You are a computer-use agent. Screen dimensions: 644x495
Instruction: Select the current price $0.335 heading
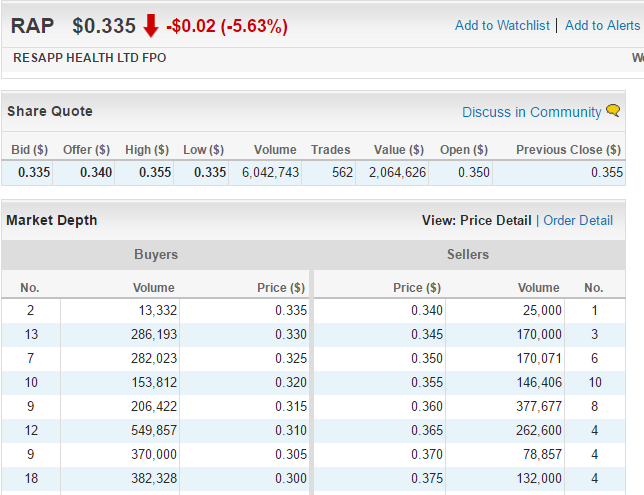[104, 26]
